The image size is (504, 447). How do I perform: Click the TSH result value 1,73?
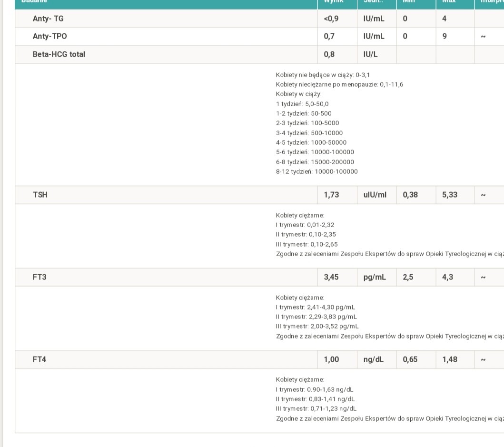click(331, 195)
